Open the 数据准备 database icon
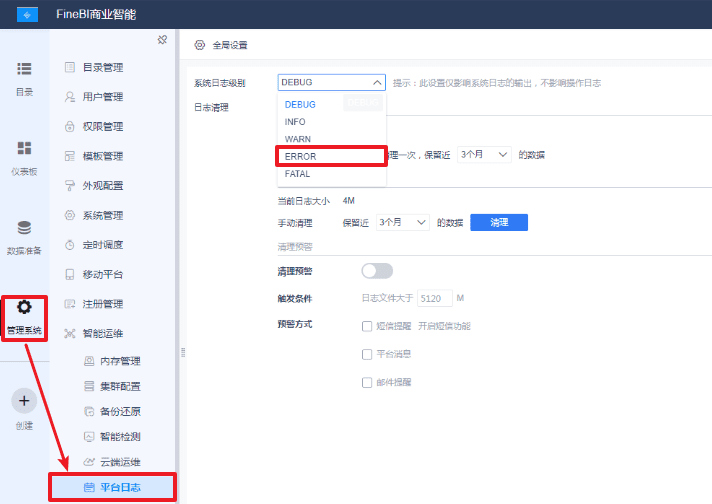Viewport: 712px width, 504px height. (24, 227)
